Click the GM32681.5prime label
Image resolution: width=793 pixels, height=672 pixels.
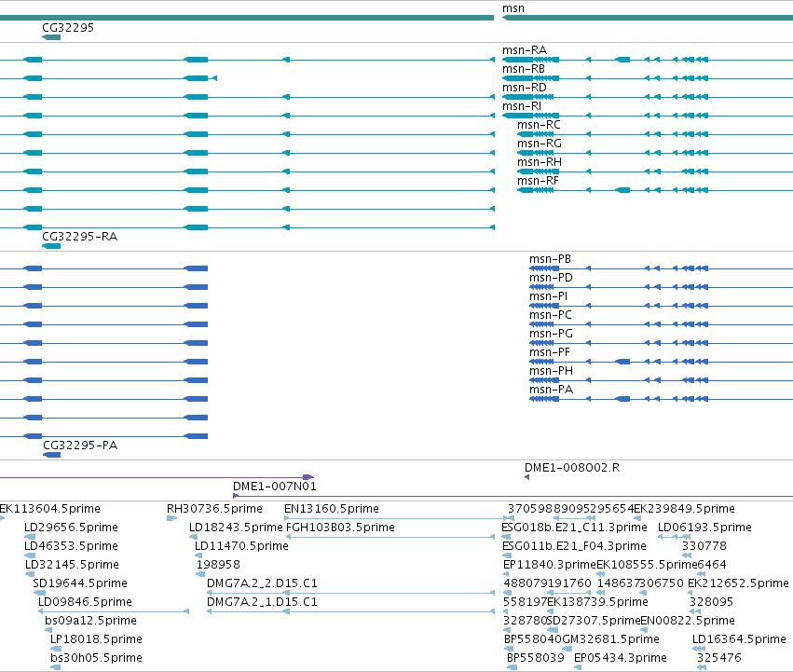611,640
